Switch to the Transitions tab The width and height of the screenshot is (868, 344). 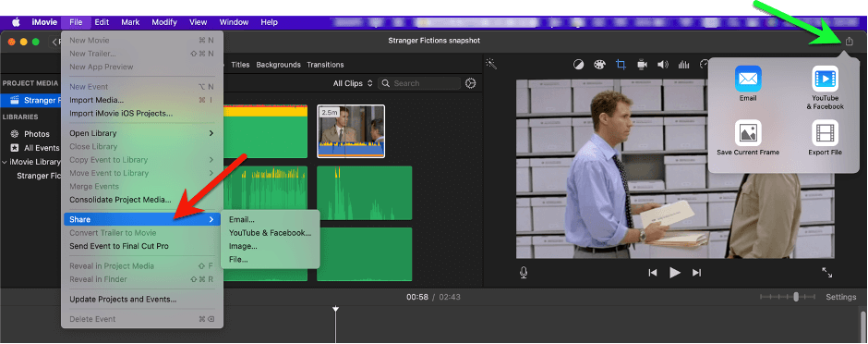pos(325,65)
